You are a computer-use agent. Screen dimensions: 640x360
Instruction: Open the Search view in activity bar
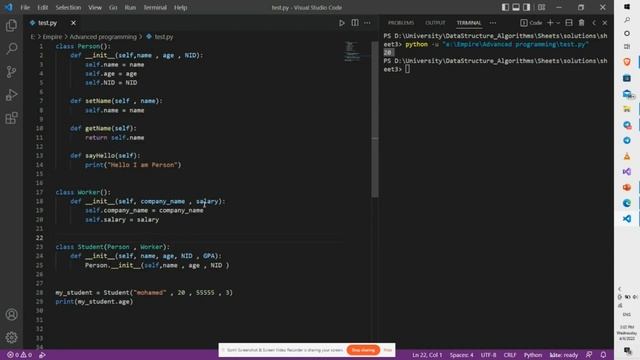(11, 49)
